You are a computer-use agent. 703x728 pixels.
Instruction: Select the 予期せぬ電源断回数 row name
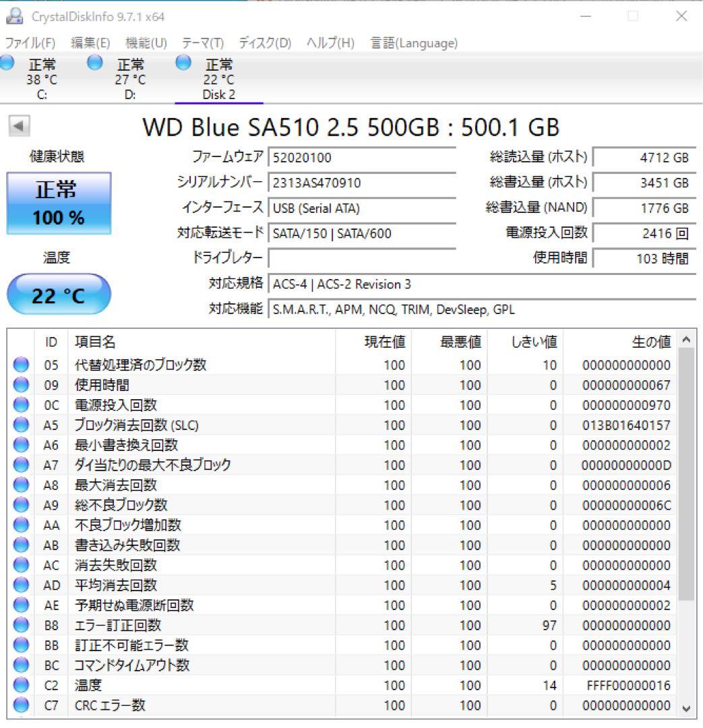pos(134,605)
